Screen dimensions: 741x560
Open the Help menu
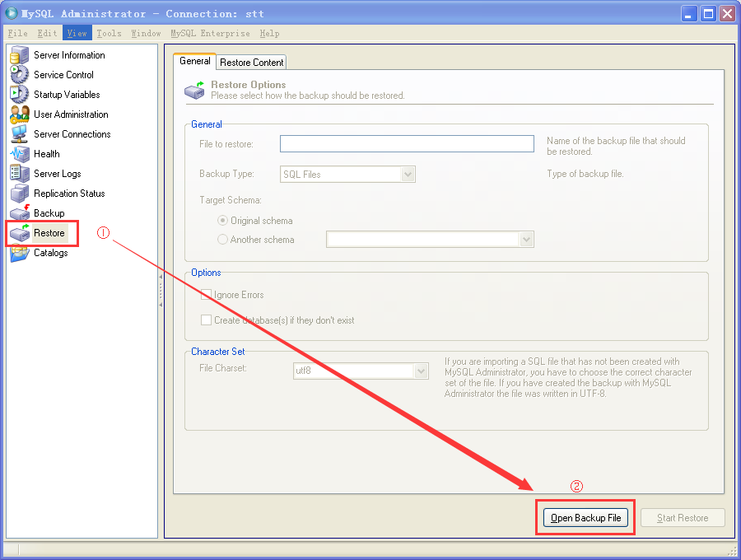pos(269,33)
